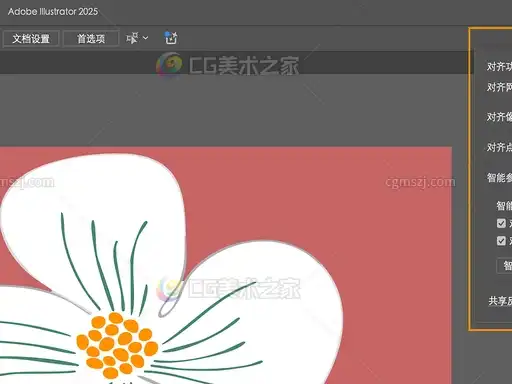Click the blue generative sparkle icon in the control bar
512x384 pixels.
pos(171,38)
